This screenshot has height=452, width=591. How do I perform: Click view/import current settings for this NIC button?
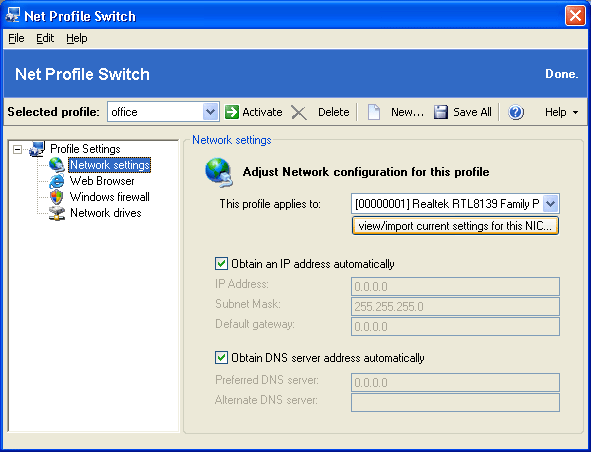point(455,226)
